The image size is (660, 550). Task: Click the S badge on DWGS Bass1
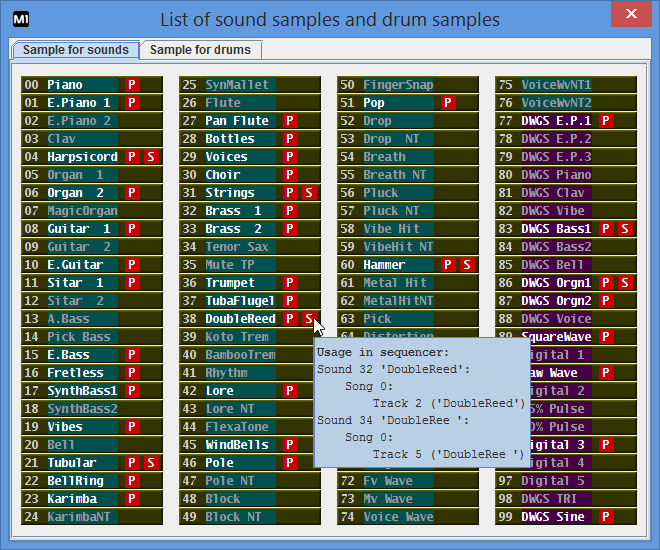[625, 229]
